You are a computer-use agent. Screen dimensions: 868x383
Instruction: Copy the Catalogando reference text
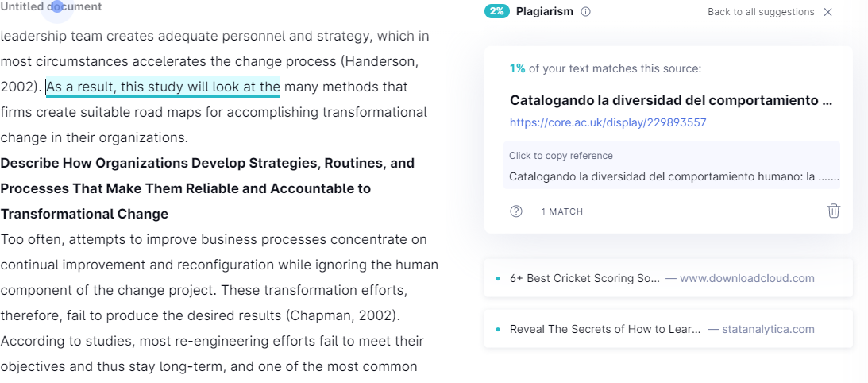[672, 165]
